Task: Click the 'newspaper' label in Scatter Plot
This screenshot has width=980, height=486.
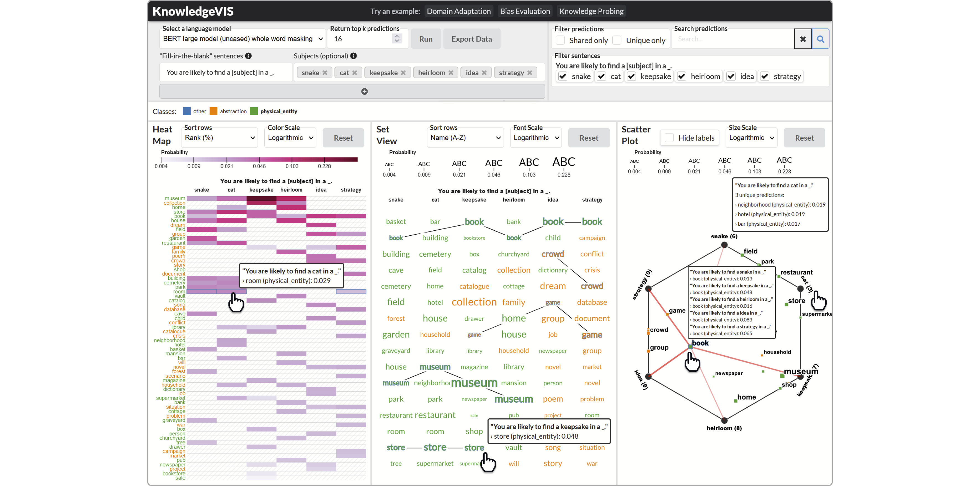Action: pyautogui.click(x=729, y=373)
